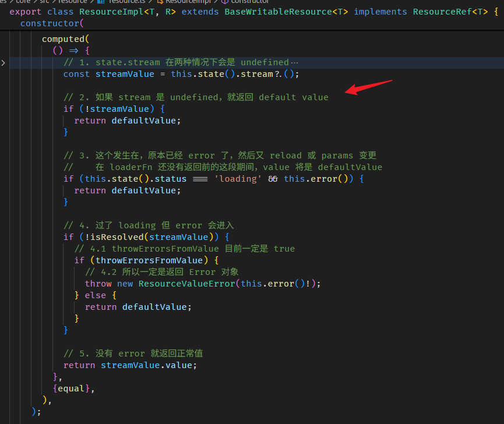Open the 'ResourceImpl' breadcrumb item

coord(185,2)
